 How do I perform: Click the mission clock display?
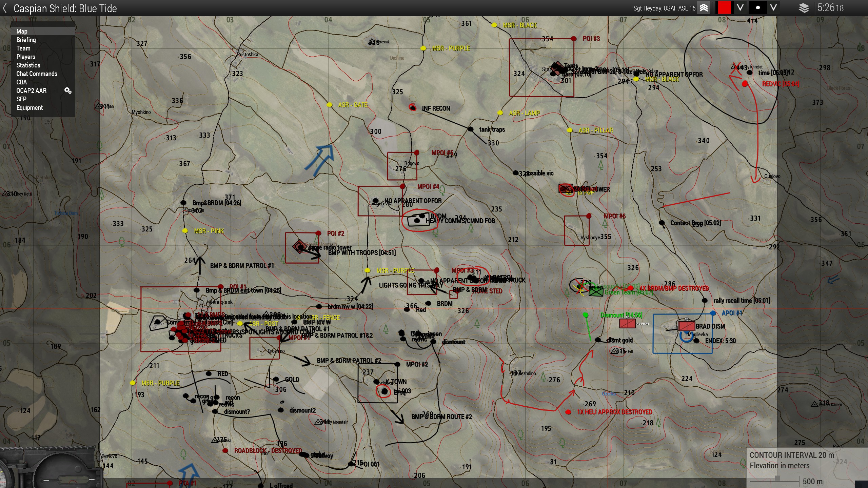tap(830, 8)
